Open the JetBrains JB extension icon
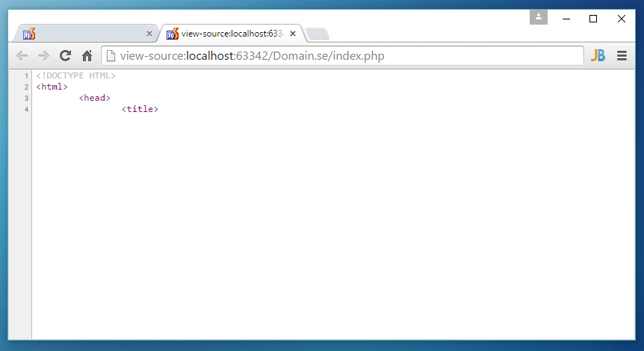This screenshot has height=351, width=644. (598, 55)
